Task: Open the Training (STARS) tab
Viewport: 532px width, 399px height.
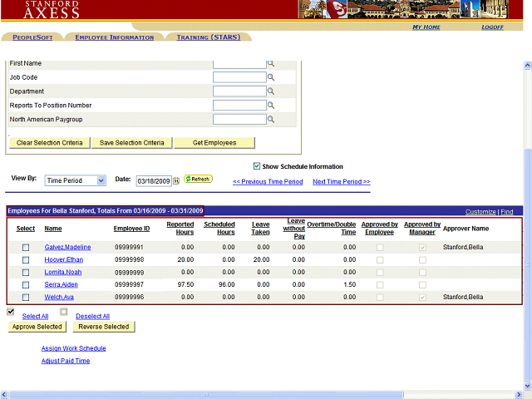Action: pyautogui.click(x=209, y=37)
